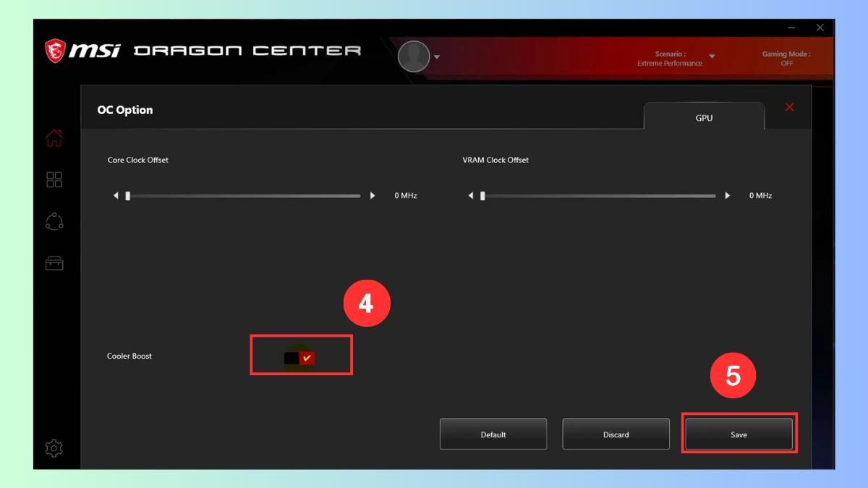Click the Core Clock Offset 0 MHz value

[x=406, y=196]
